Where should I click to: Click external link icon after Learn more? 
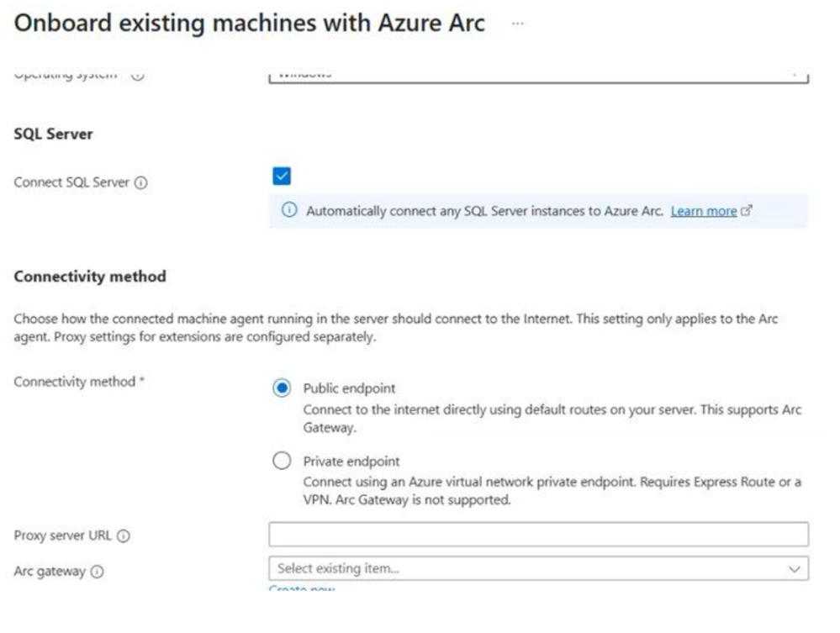point(746,211)
